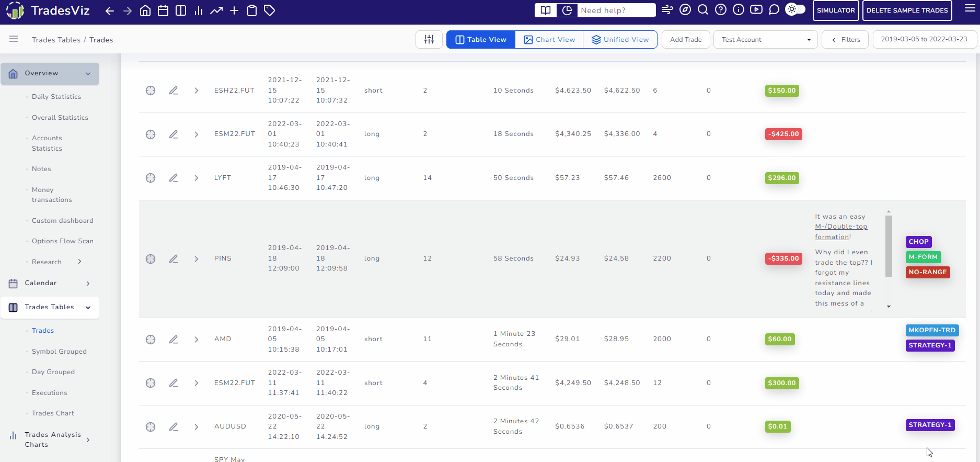This screenshot has height=462, width=980.
Task: Click the CHOP tag on the PINS row
Action: [x=918, y=242]
